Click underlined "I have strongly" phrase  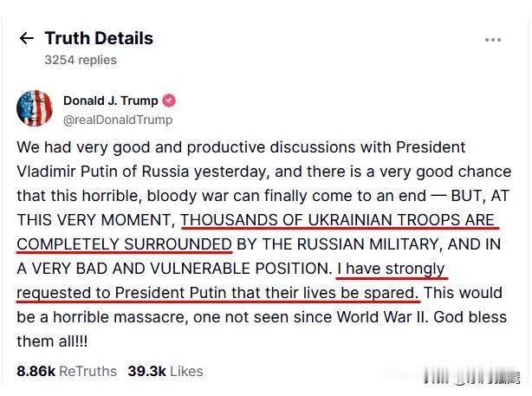coord(390,269)
